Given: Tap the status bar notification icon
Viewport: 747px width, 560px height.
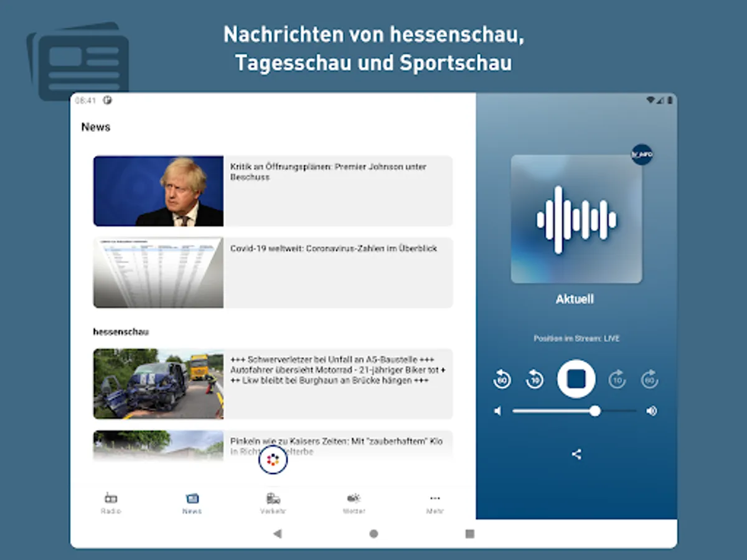Looking at the screenshot, I should coord(107,100).
